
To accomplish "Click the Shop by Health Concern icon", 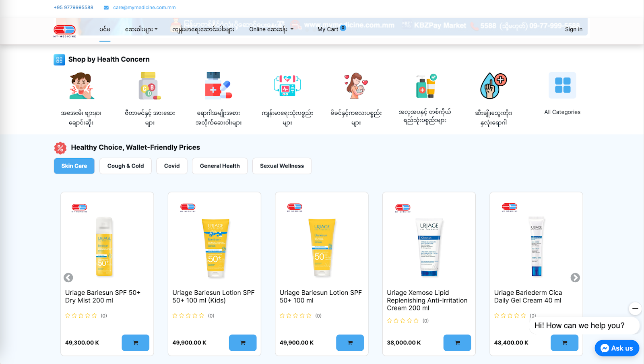I will click(59, 60).
